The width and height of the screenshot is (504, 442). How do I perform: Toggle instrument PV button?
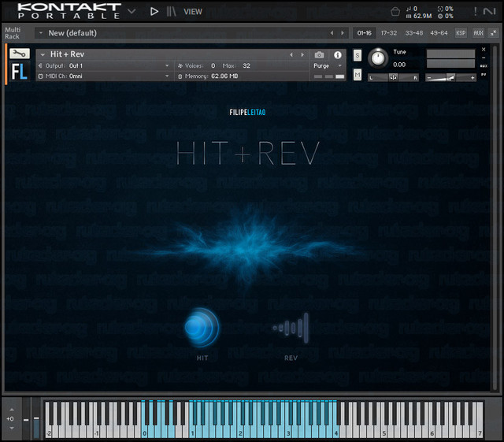[x=484, y=75]
